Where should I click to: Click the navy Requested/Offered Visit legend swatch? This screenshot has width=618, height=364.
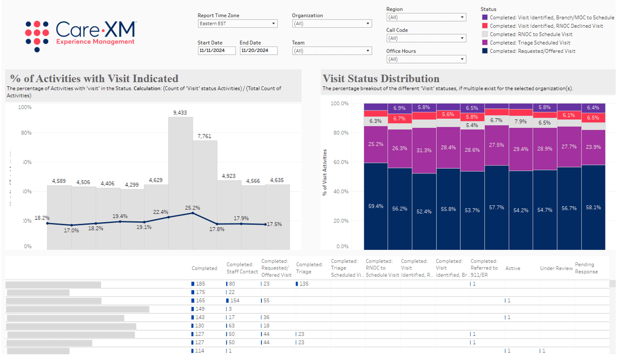pyautogui.click(x=485, y=51)
